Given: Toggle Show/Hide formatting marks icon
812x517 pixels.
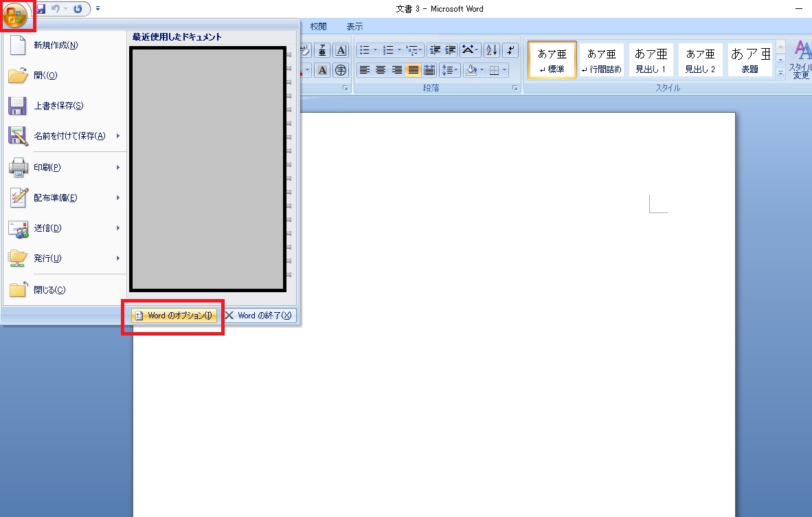Looking at the screenshot, I should click(510, 50).
